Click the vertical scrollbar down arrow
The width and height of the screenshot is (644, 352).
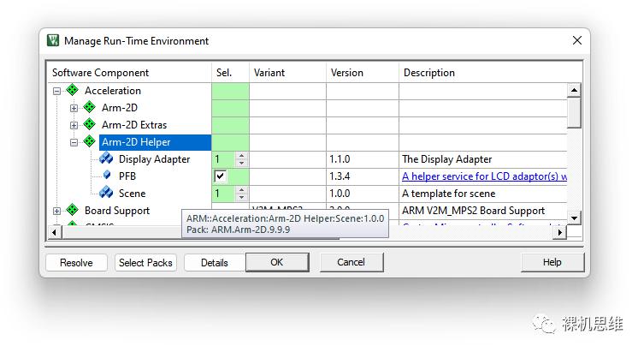tap(575, 218)
